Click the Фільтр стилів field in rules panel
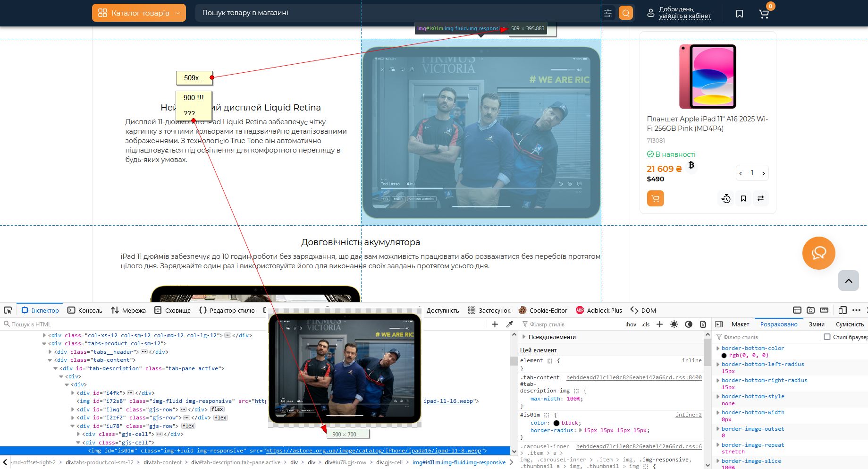 click(x=571, y=324)
